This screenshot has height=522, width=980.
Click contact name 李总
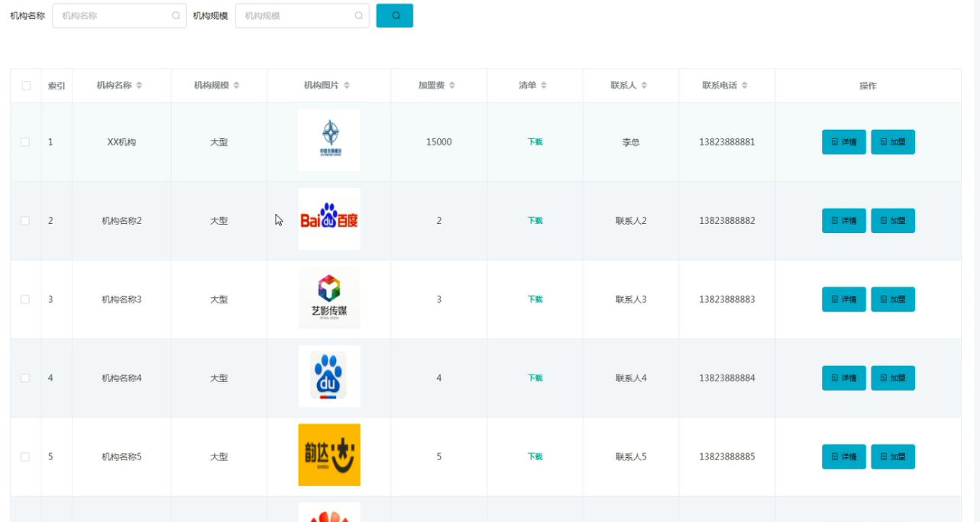click(x=631, y=142)
